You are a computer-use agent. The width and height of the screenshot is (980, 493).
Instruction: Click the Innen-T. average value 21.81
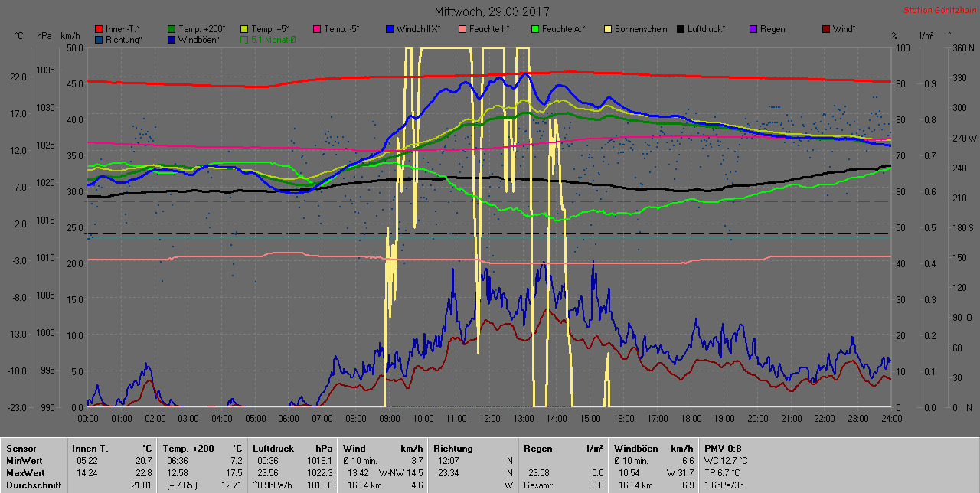[142, 485]
